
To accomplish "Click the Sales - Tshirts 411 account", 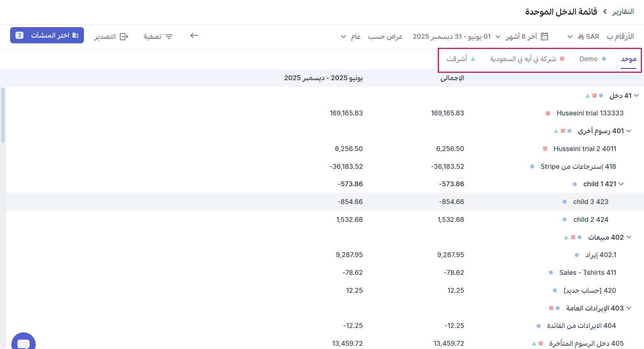I will (588, 272).
